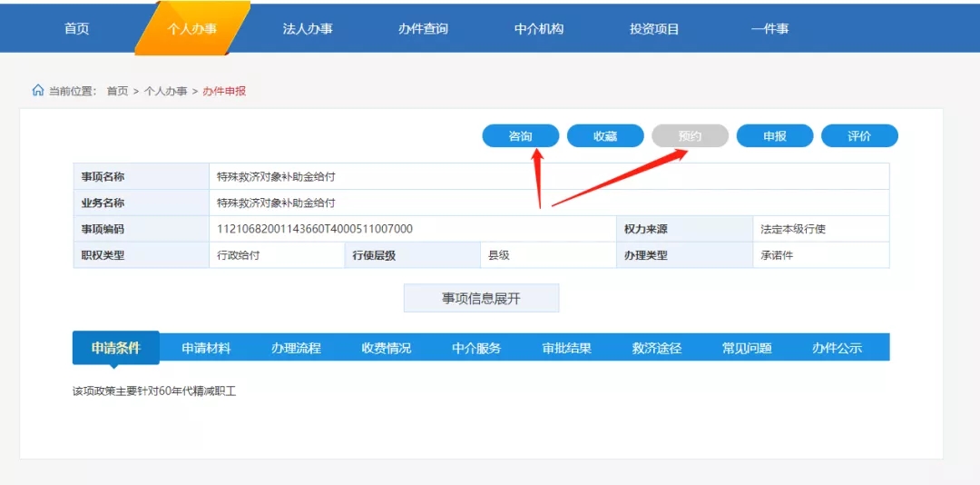Click the 个人办事 breadcrumb link
Image resolution: width=980 pixels, height=485 pixels.
(x=165, y=91)
